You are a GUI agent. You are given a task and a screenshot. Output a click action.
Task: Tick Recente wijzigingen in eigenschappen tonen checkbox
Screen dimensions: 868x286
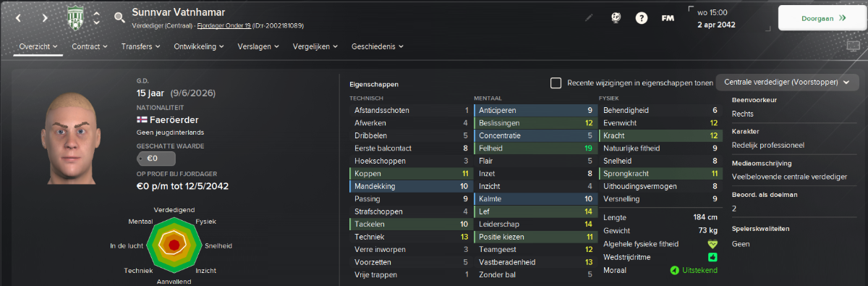[556, 83]
